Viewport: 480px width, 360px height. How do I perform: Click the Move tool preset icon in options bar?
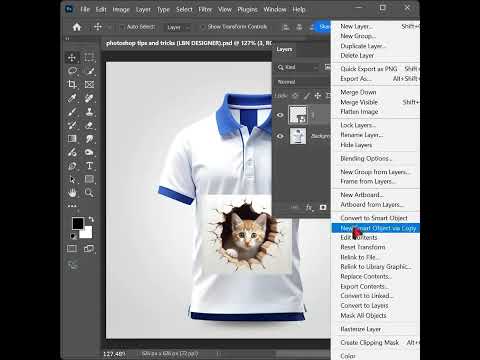[98, 27]
